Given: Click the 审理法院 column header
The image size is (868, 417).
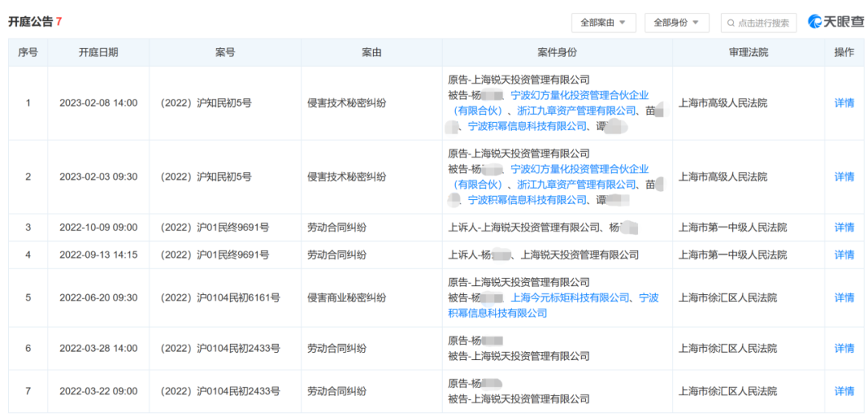Looking at the screenshot, I should coord(747,52).
